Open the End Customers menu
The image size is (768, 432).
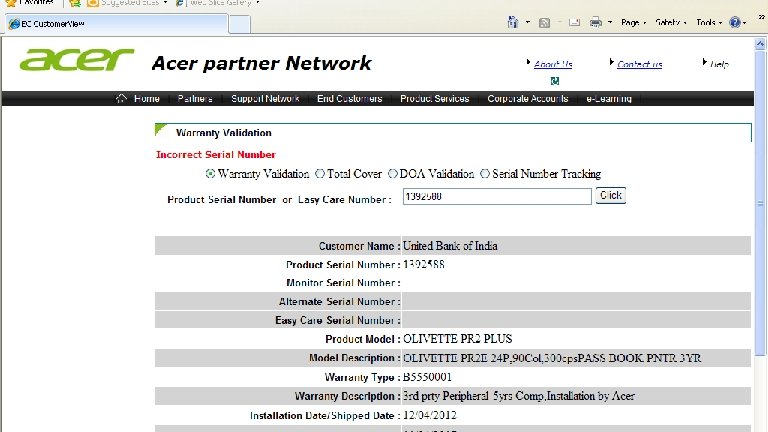pyautogui.click(x=349, y=98)
